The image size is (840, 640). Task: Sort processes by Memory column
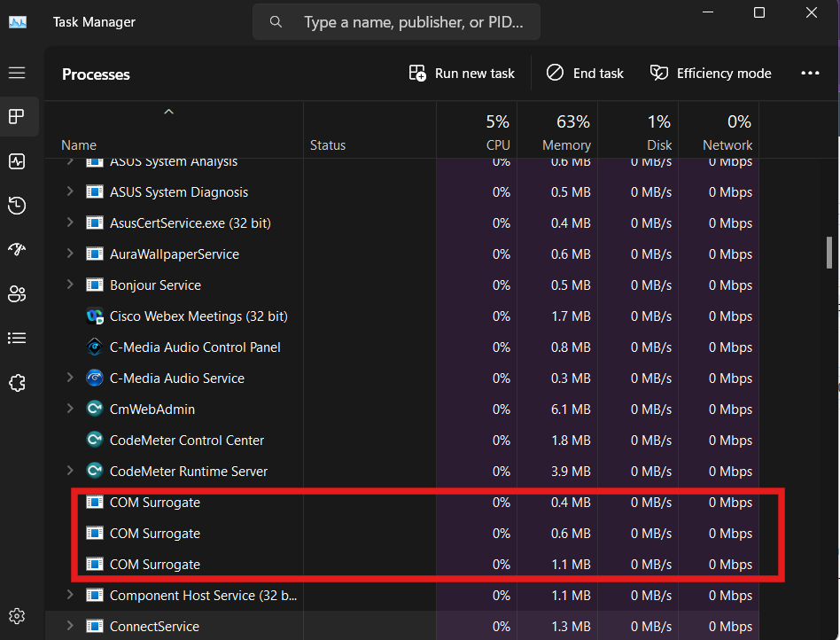tap(557, 130)
